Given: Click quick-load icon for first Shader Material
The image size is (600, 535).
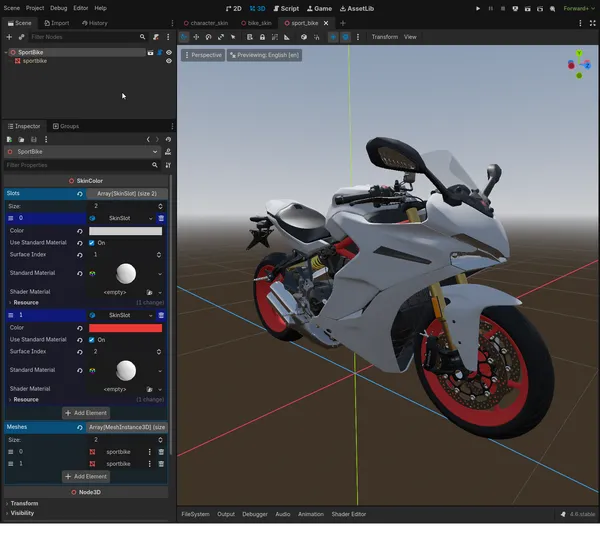Looking at the screenshot, I should click(150, 293).
